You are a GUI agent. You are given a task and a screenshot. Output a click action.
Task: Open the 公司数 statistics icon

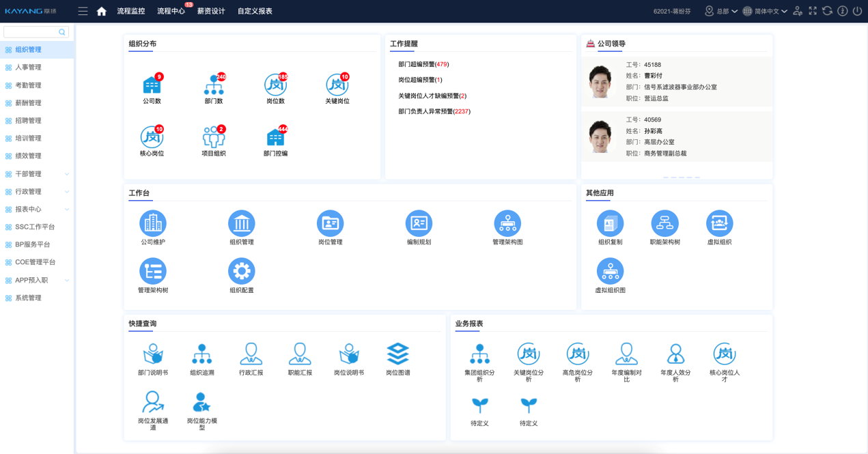click(152, 85)
